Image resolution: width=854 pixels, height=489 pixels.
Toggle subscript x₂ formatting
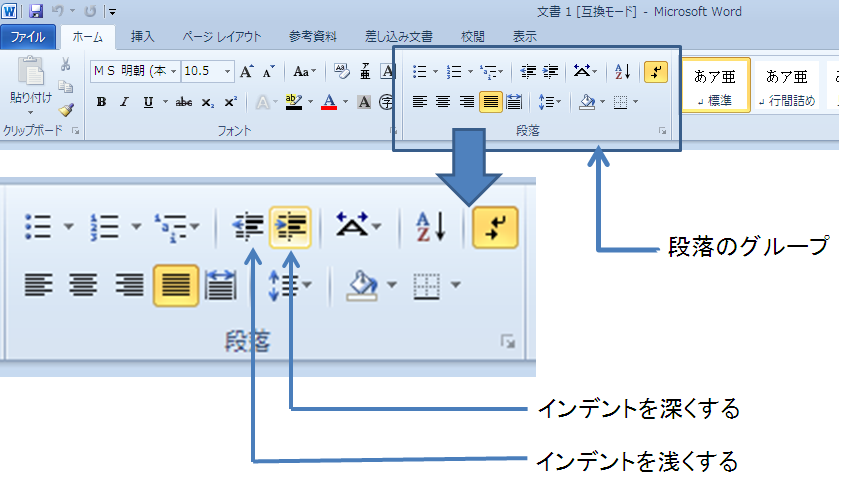tap(207, 102)
